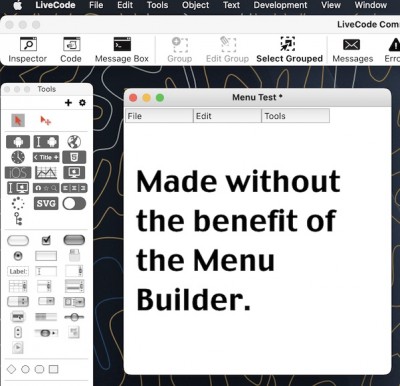Pick the iOS native button widget
400x386 pixels.
[18, 172]
